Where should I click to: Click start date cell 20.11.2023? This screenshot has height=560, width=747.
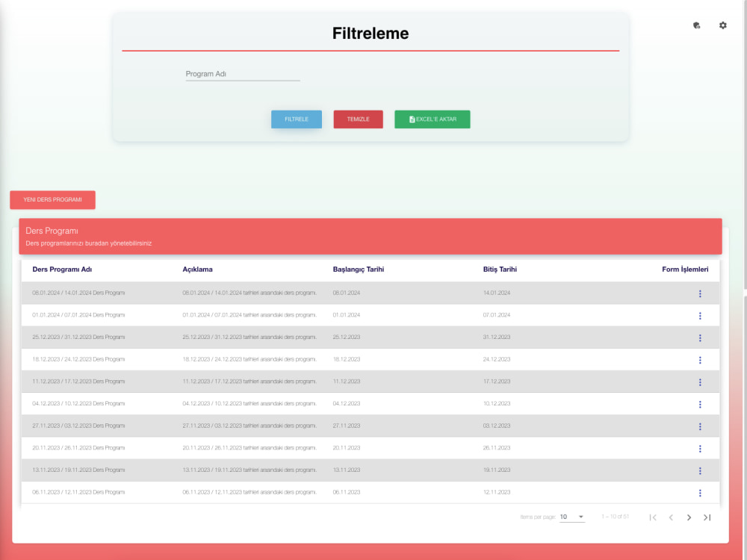(x=347, y=447)
